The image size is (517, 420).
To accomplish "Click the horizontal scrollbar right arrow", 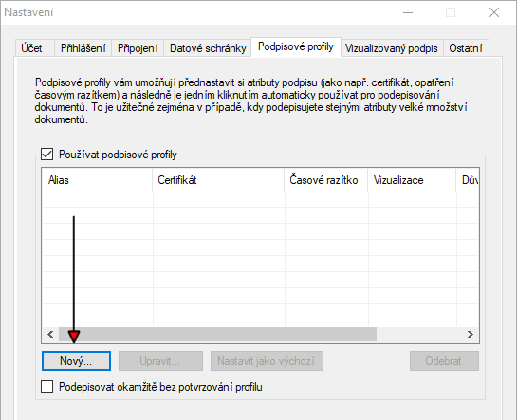I will tap(471, 335).
